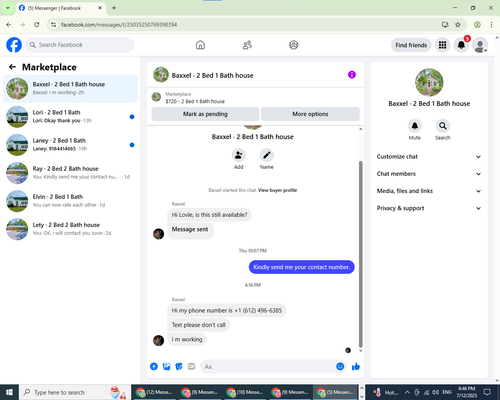Open Lety - 2 Bed 2 Bath house chat
Screen dimensions: 500x400
click(x=70, y=229)
